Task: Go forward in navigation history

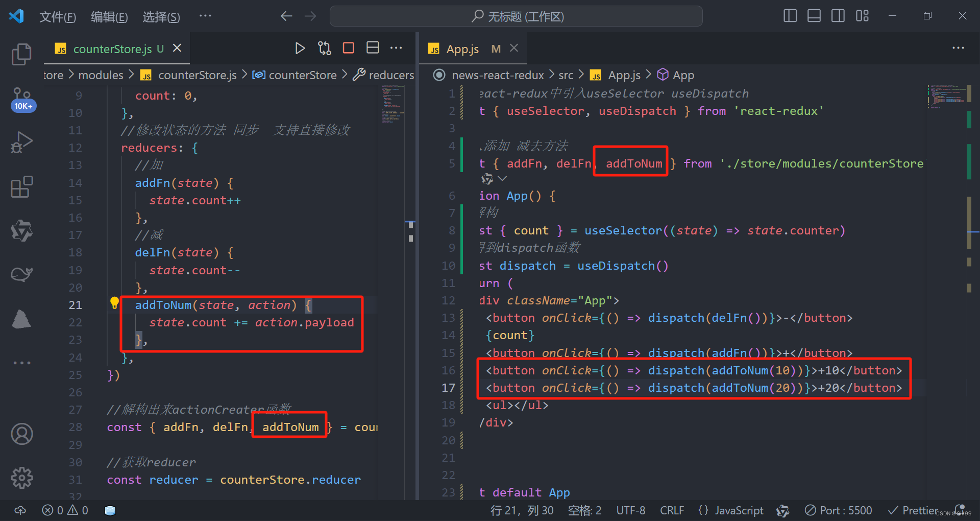Action: coord(310,16)
